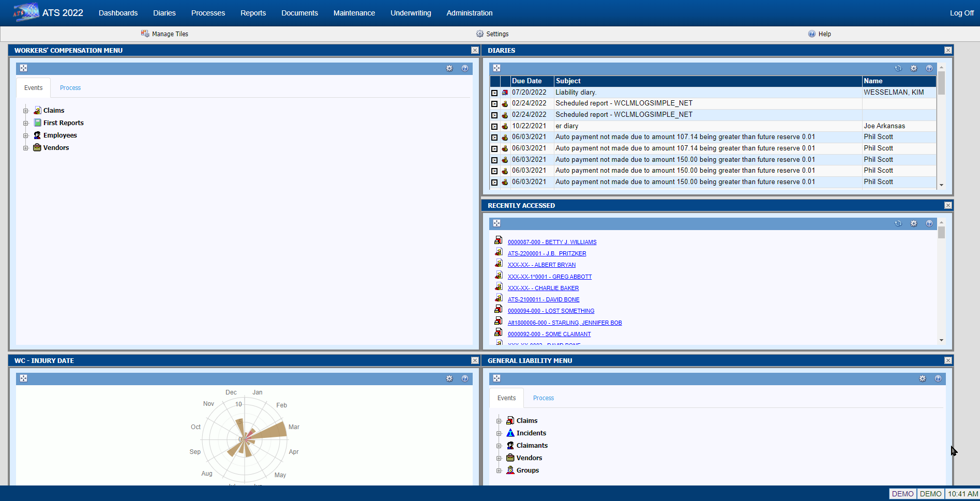Open the BETTY J. WILLIAMS record link
The width and height of the screenshot is (980, 501).
(552, 242)
